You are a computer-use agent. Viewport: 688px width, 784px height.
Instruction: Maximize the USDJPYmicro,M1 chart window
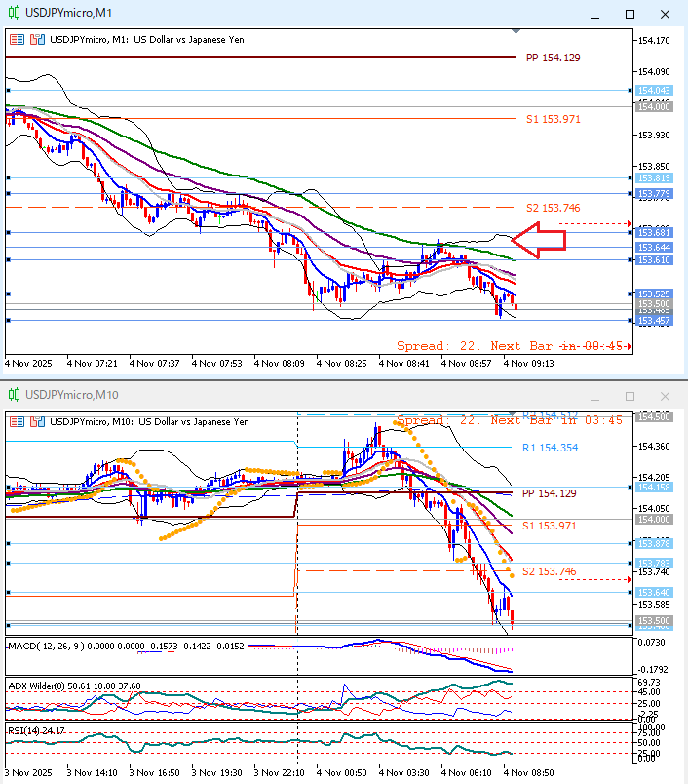click(x=630, y=13)
